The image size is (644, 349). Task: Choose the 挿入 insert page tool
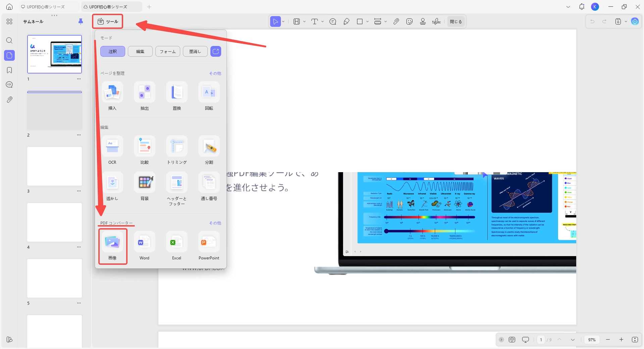point(112,96)
